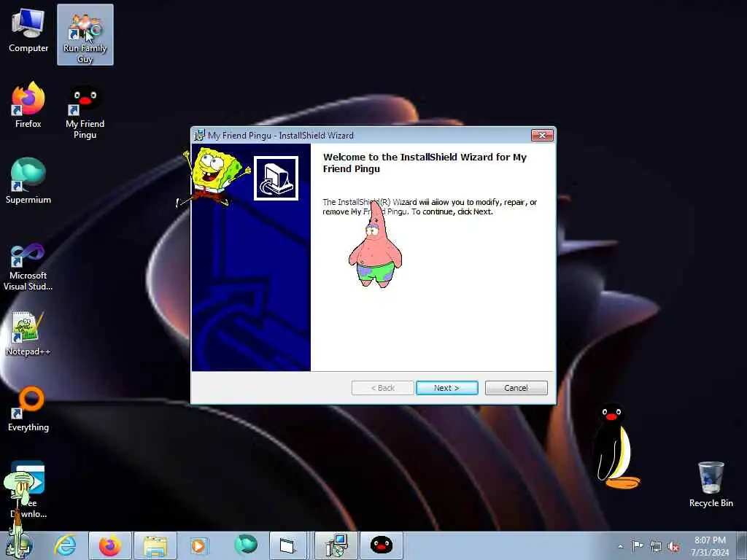Open Firefox from the taskbar

[110, 545]
